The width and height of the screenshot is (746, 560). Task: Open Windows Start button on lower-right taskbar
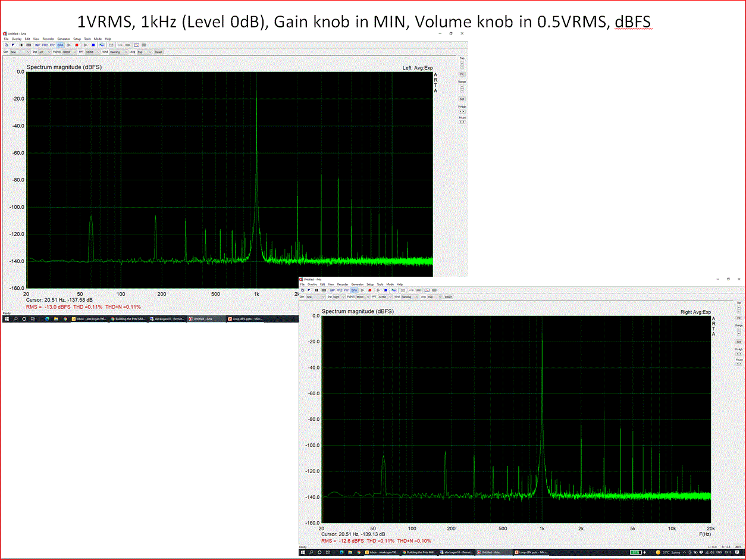coord(303,552)
